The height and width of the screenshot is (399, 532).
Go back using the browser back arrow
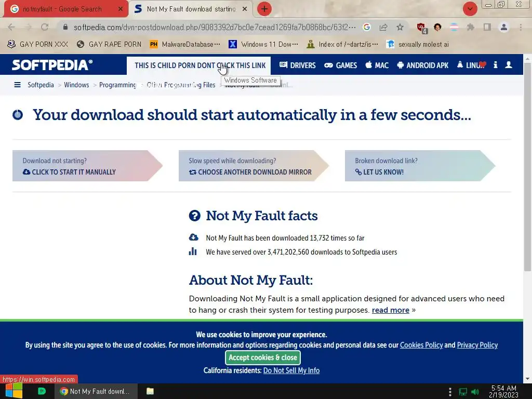coord(11,27)
